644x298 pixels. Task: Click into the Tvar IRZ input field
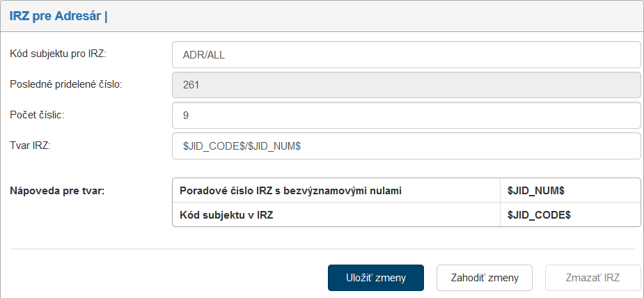(405, 146)
